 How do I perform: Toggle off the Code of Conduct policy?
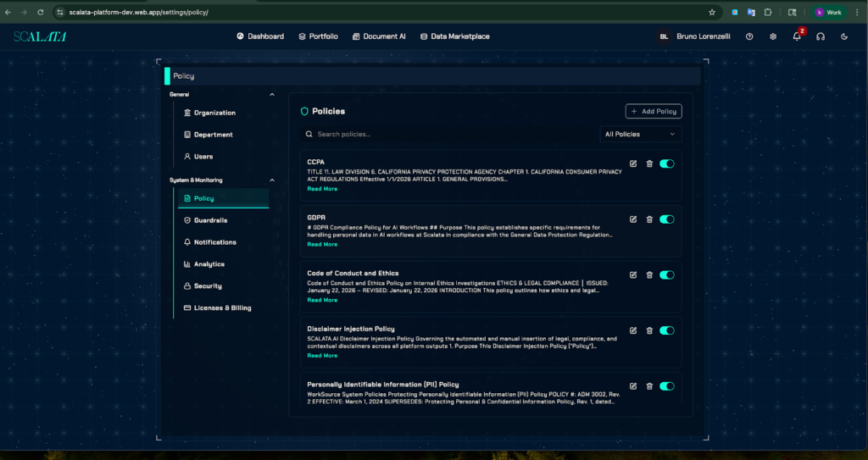tap(667, 275)
